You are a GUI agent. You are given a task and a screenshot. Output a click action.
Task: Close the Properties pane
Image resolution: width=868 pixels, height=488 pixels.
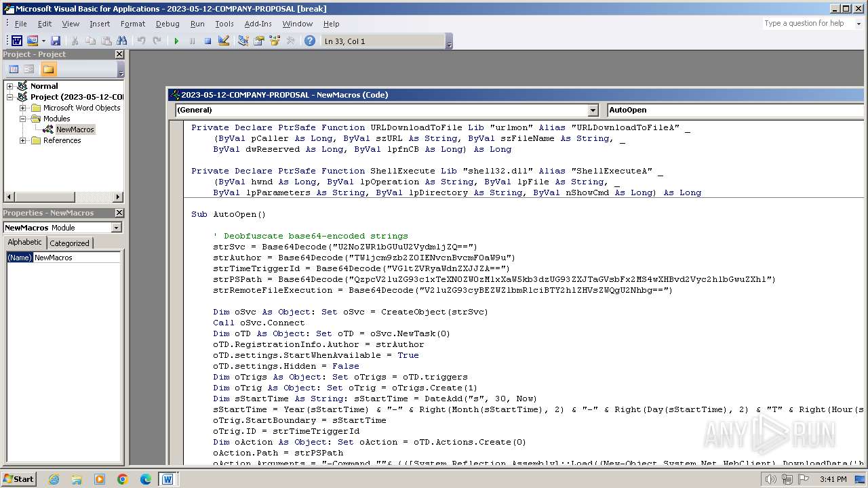[119, 213]
